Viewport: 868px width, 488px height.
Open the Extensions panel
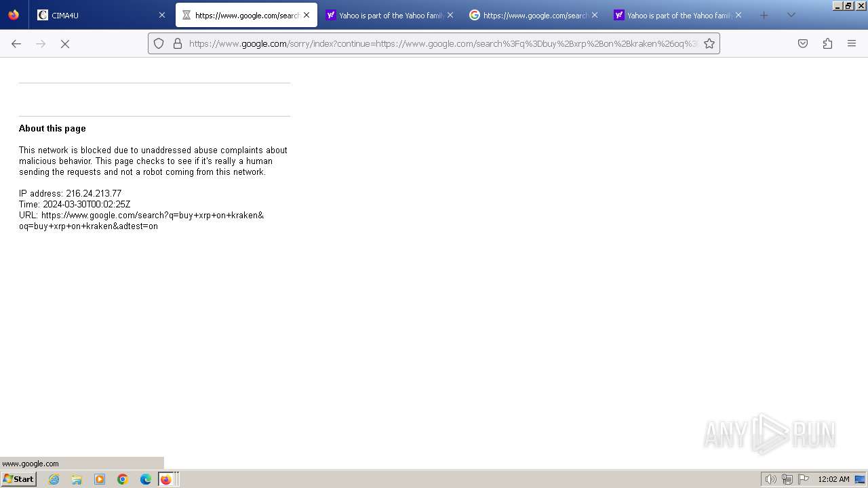pyautogui.click(x=827, y=43)
